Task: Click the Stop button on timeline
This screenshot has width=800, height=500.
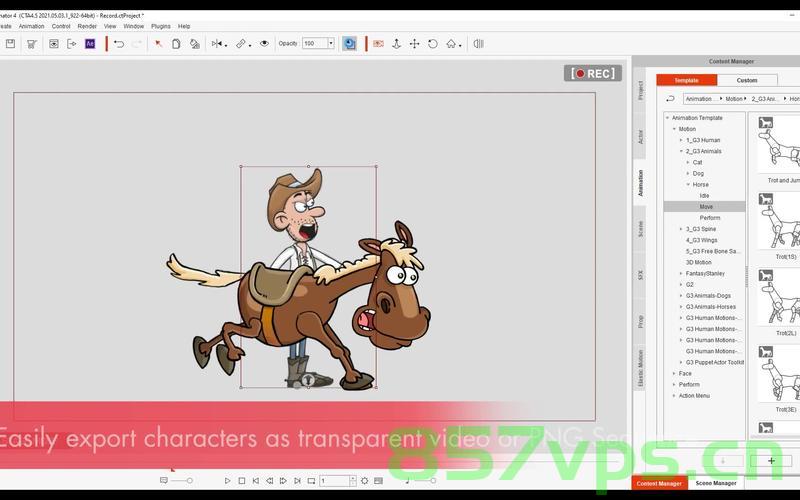Action: point(242,481)
